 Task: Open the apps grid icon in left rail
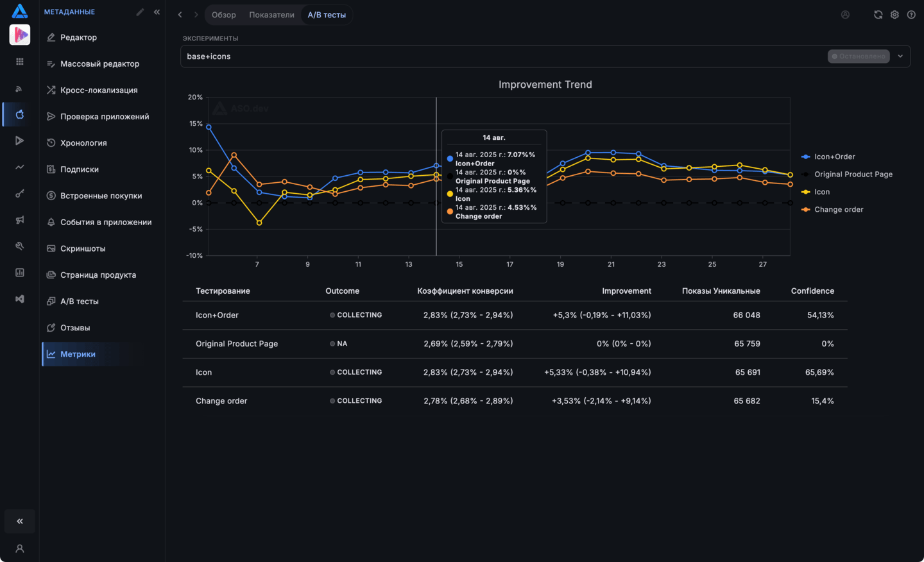(x=20, y=62)
